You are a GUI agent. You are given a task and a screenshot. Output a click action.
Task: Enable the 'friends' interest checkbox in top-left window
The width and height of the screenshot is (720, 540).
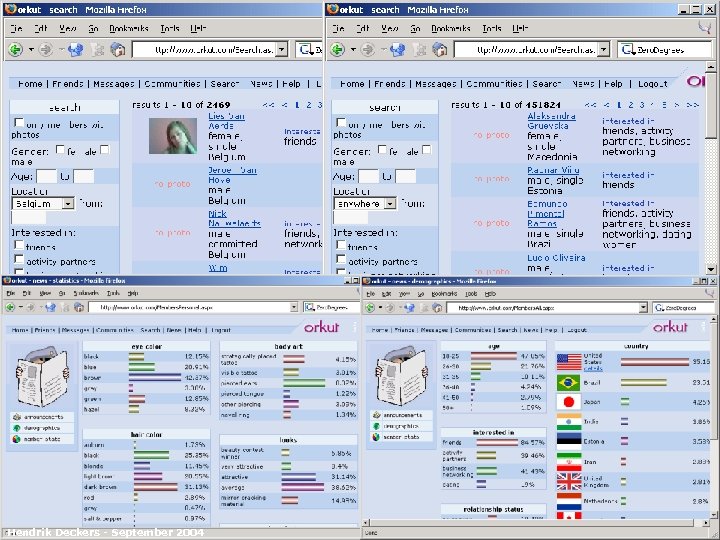tap(19, 245)
